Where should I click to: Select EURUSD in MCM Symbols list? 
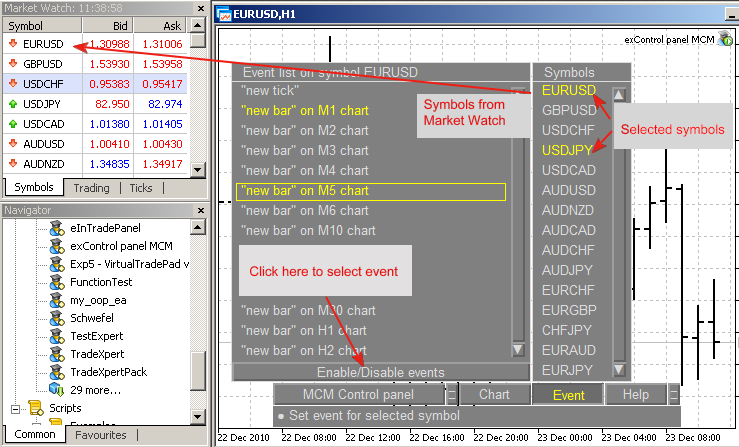pyautogui.click(x=569, y=90)
